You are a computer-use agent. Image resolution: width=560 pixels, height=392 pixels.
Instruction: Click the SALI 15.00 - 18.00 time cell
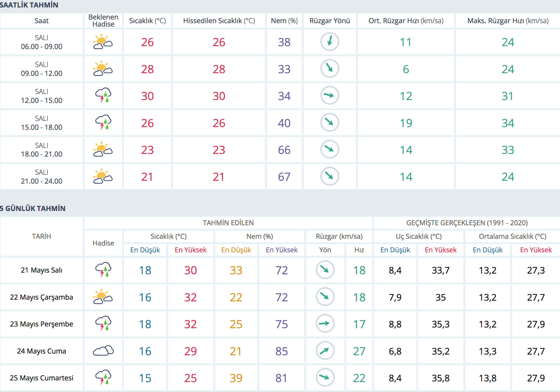[x=41, y=123]
